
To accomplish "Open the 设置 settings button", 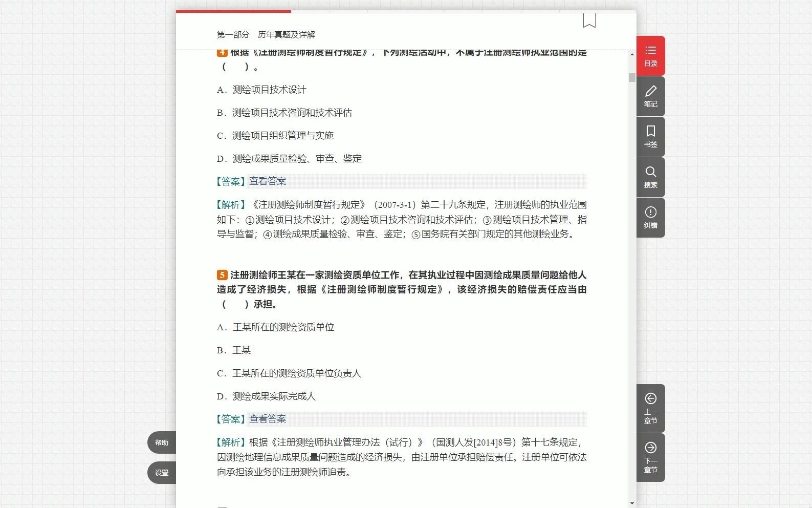I will pos(162,473).
